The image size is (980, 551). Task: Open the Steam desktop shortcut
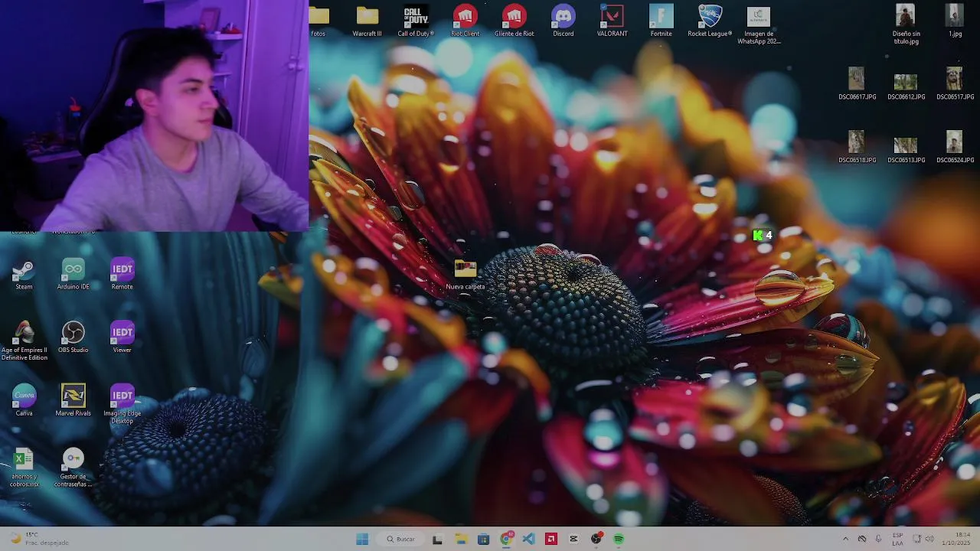[24, 274]
